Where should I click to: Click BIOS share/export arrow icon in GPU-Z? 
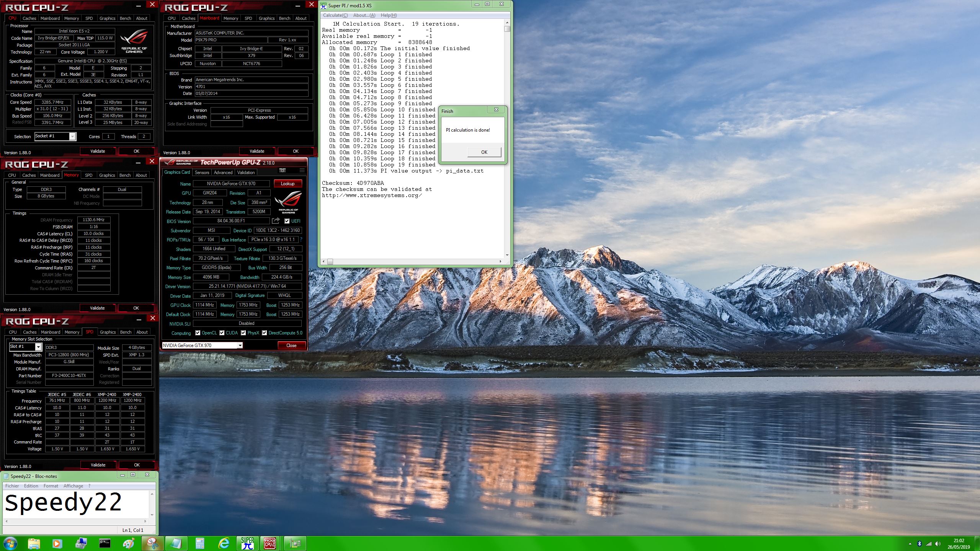pos(276,221)
